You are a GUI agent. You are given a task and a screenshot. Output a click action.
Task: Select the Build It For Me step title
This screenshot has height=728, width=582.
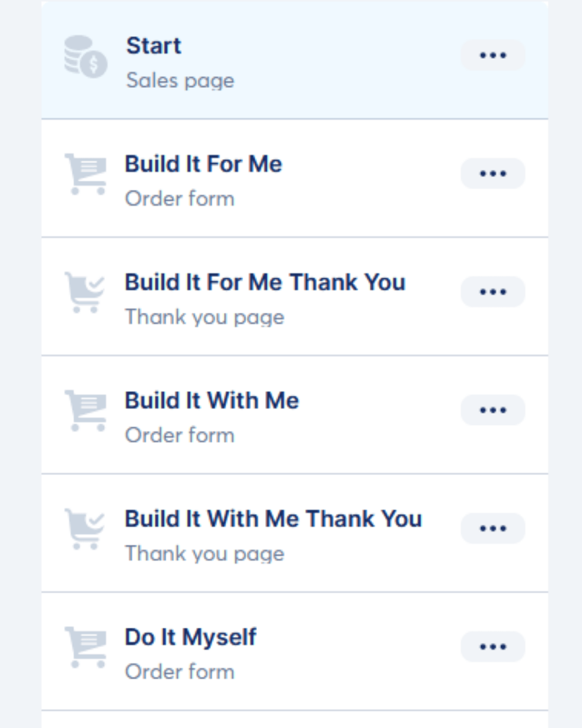point(203,164)
